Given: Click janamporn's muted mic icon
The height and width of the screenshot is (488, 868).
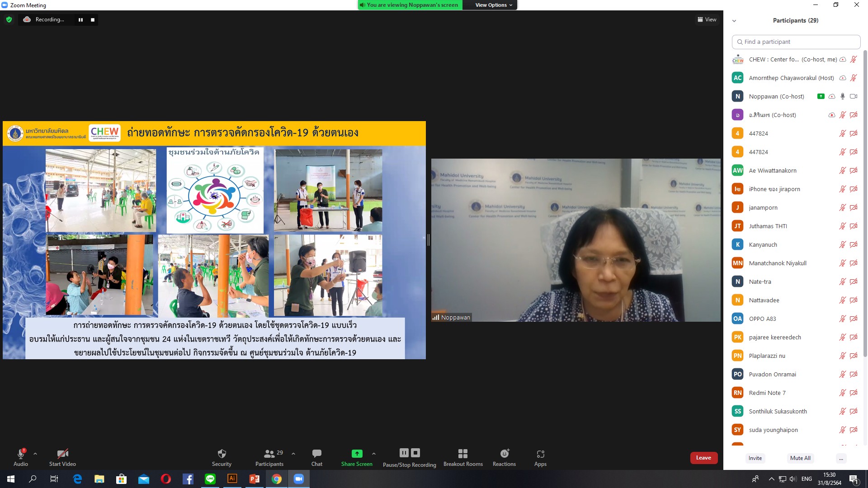Looking at the screenshot, I should [x=843, y=207].
